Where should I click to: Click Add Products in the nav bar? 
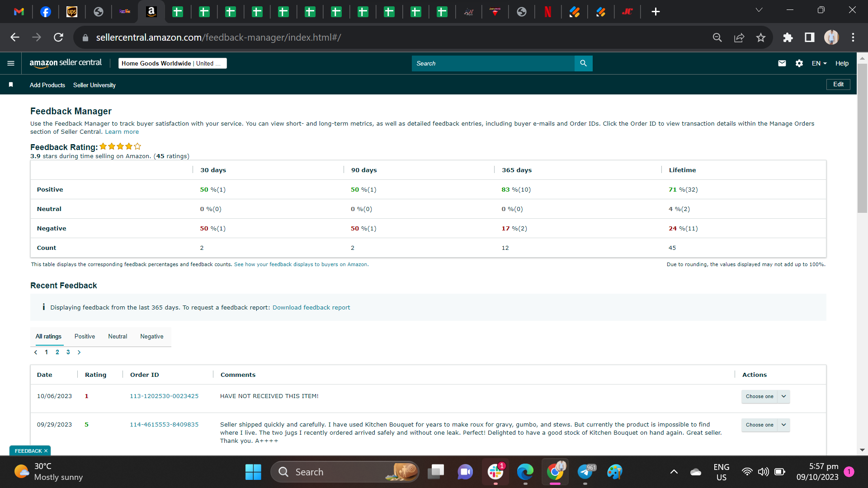(x=47, y=85)
